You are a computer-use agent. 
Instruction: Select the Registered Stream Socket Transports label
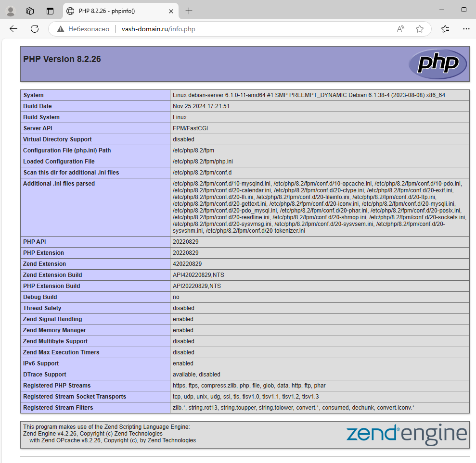click(75, 397)
